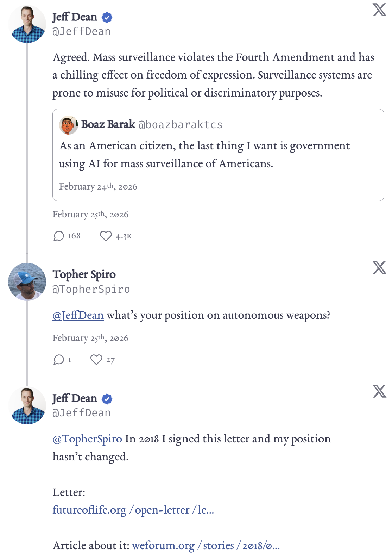Click verified badge beside Jeff Dean's reply name
The width and height of the screenshot is (392, 558).
click(x=107, y=399)
